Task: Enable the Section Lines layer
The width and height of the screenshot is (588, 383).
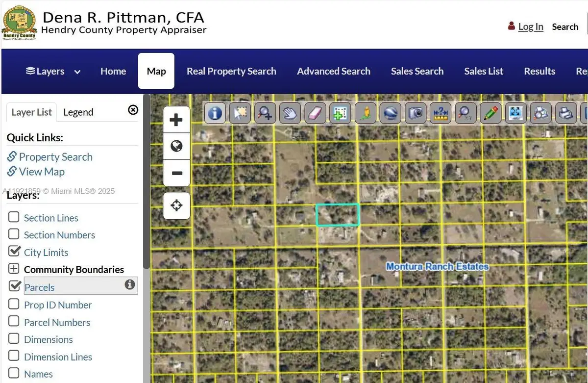Action: [13, 216]
